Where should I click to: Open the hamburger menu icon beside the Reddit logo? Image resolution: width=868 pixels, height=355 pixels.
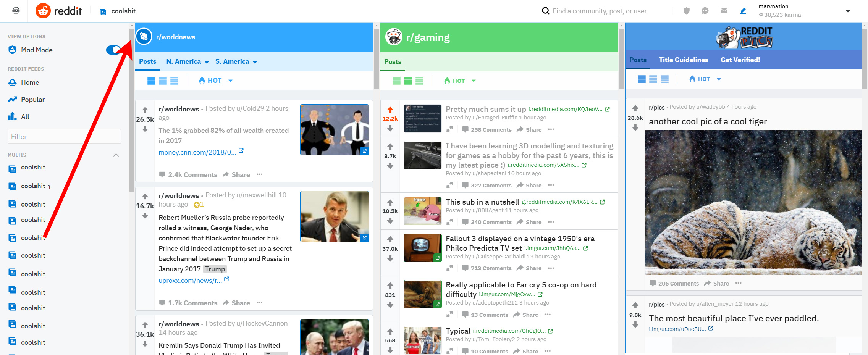pyautogui.click(x=16, y=11)
